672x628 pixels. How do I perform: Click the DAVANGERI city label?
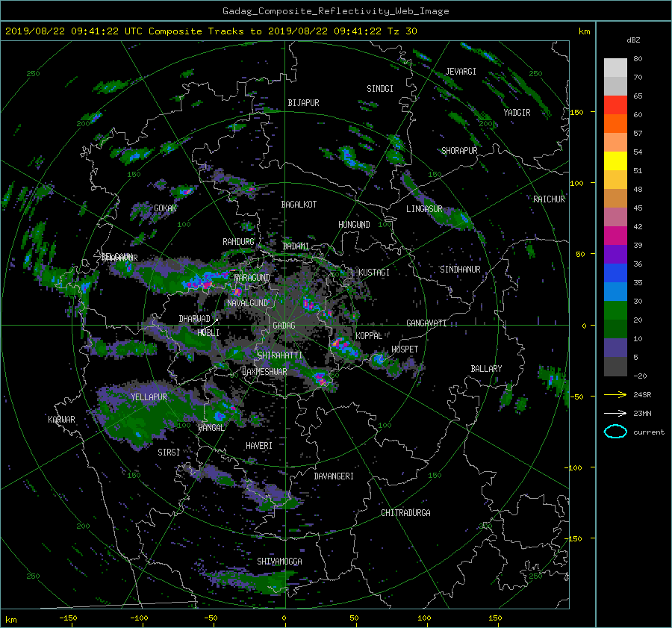(334, 476)
